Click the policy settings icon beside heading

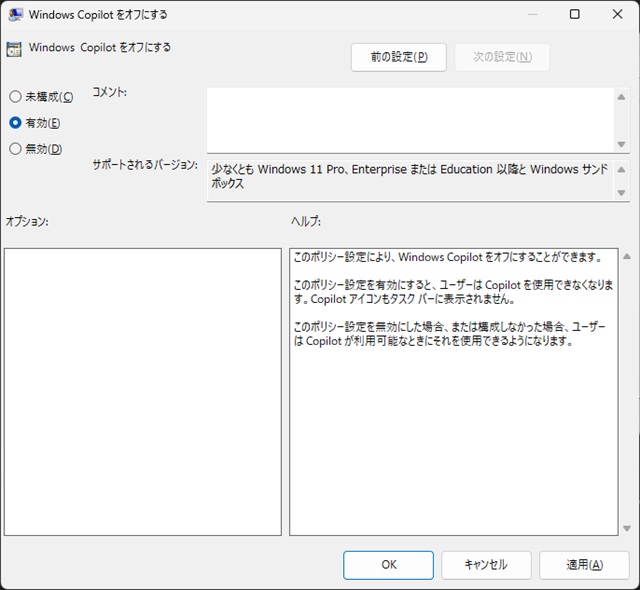pos(14,49)
